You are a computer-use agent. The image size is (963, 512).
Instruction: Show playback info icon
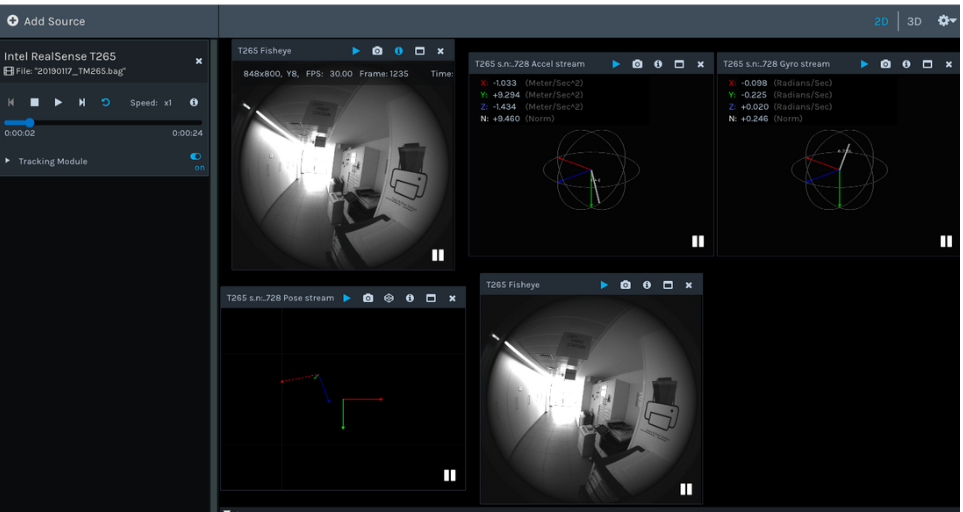194,103
